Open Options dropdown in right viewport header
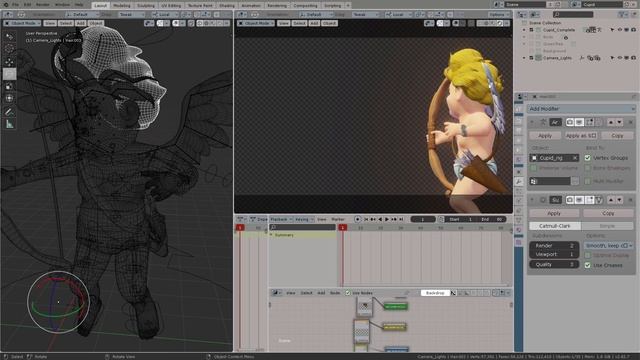Screen dimensions: 640x360 498,15
